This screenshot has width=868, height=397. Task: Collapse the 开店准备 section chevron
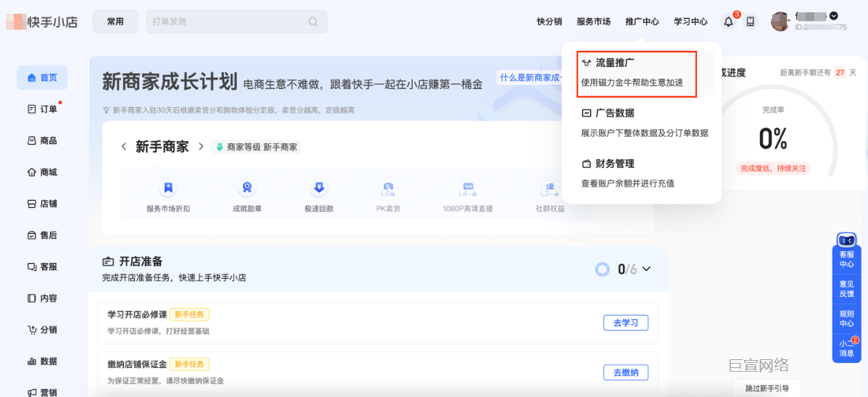(x=646, y=269)
